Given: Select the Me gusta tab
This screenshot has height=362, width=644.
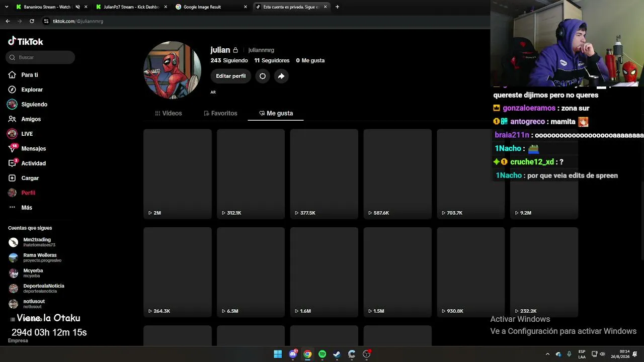Looking at the screenshot, I should [x=276, y=113].
